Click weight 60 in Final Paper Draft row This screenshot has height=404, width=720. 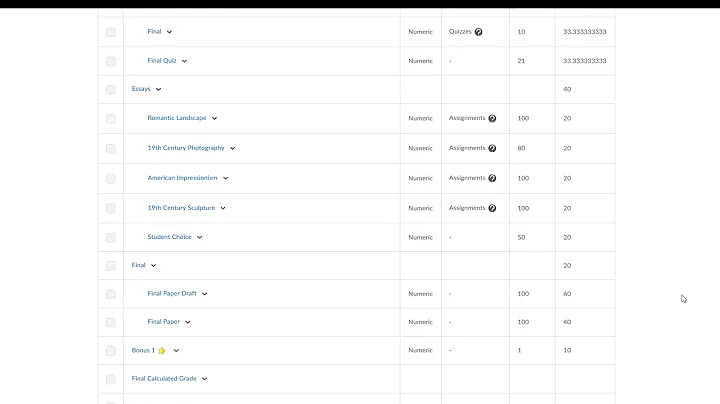click(567, 294)
